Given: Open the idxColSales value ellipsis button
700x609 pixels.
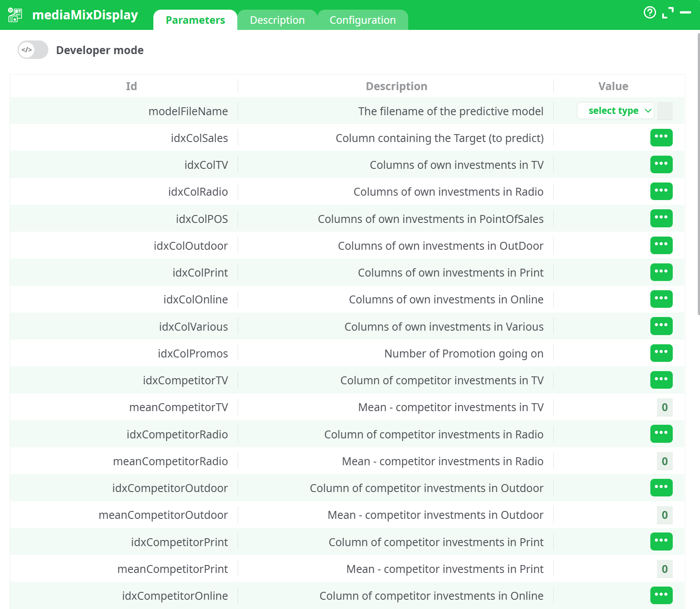Looking at the screenshot, I should (x=661, y=137).
